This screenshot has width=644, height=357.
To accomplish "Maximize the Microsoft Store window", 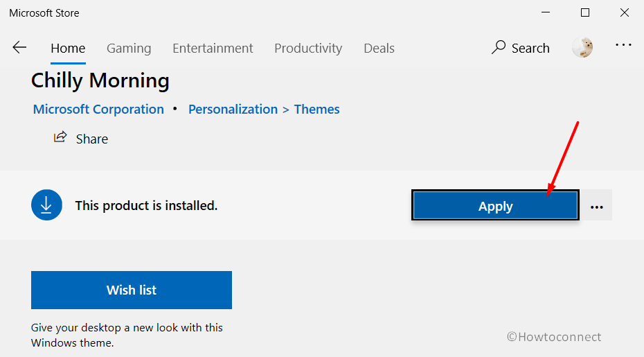I will click(585, 12).
